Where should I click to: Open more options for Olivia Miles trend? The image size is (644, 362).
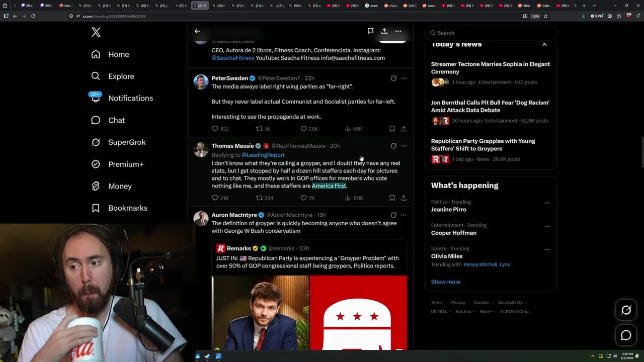(547, 249)
